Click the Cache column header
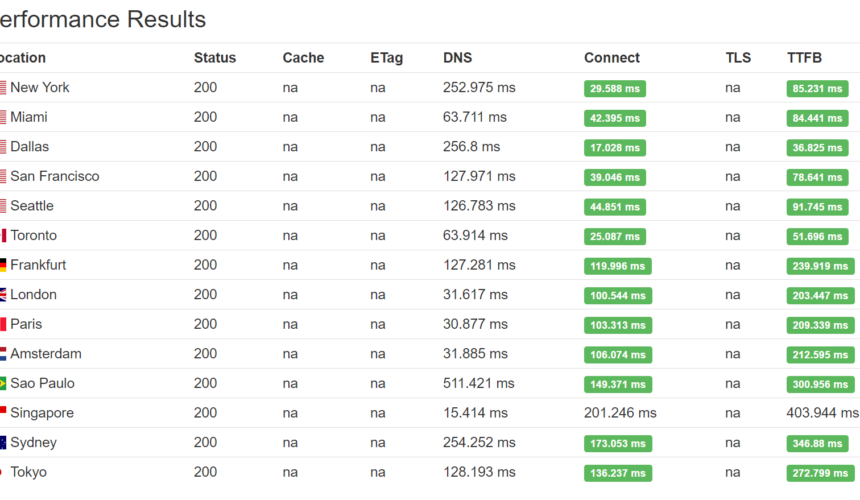860x500 pixels. [303, 58]
